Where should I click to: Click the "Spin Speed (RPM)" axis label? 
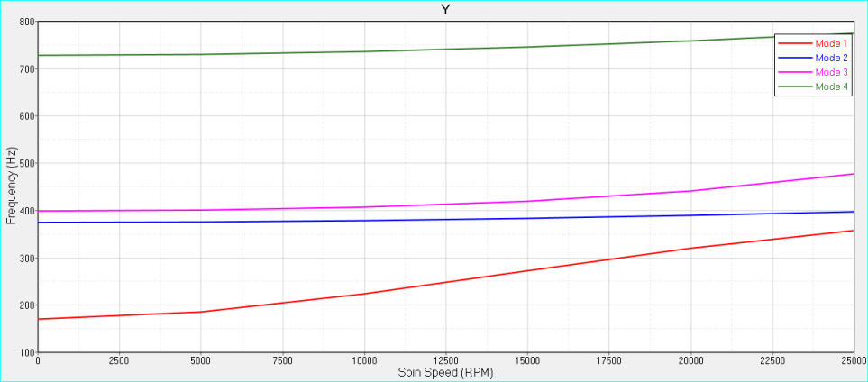tap(445, 372)
